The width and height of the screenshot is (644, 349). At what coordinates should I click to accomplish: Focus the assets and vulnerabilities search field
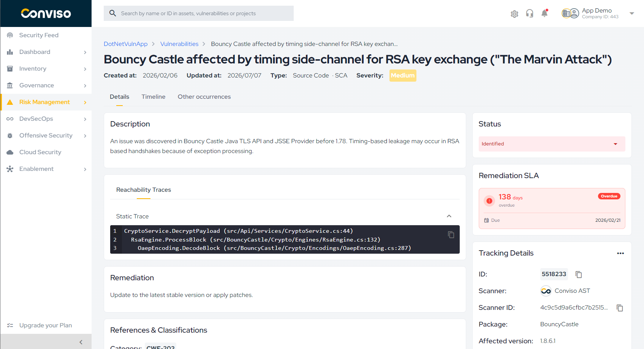click(x=199, y=13)
